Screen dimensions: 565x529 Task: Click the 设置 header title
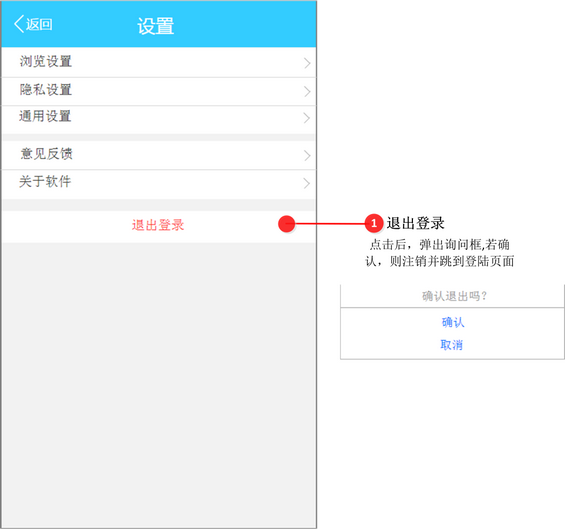click(156, 26)
